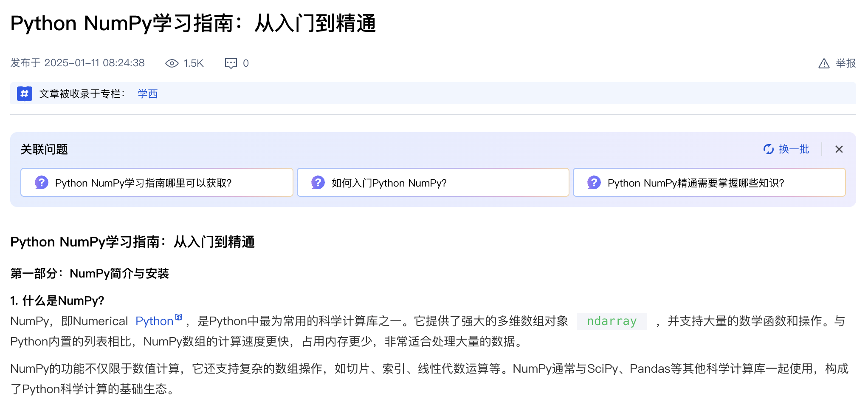
Task: Follow the blue Python hyperlink in the paragraph
Action: [154, 321]
